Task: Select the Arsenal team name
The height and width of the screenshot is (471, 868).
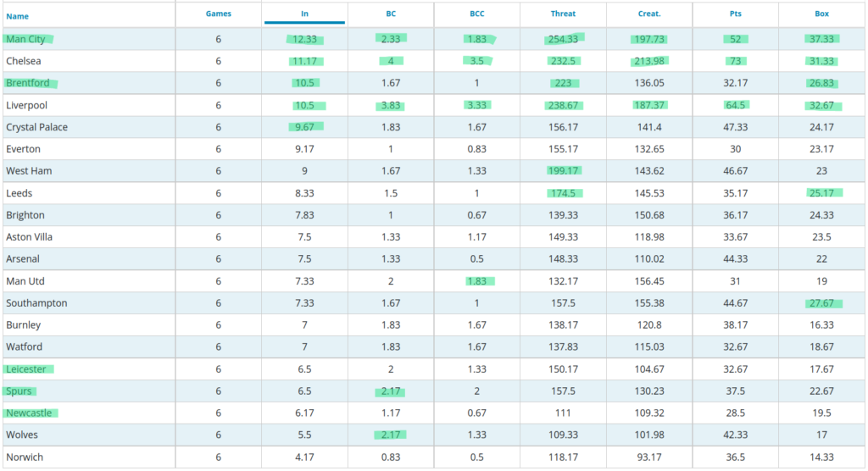Action: click(23, 259)
